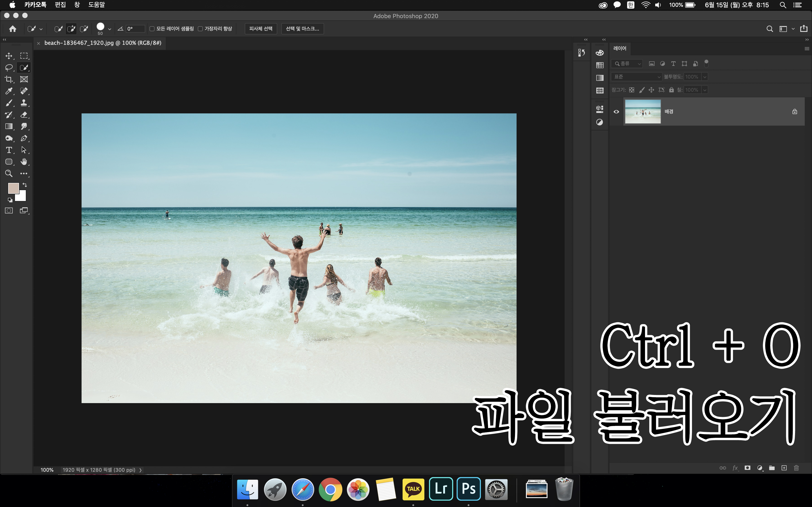
Task: Select the Eraser tool
Action: click(x=24, y=115)
